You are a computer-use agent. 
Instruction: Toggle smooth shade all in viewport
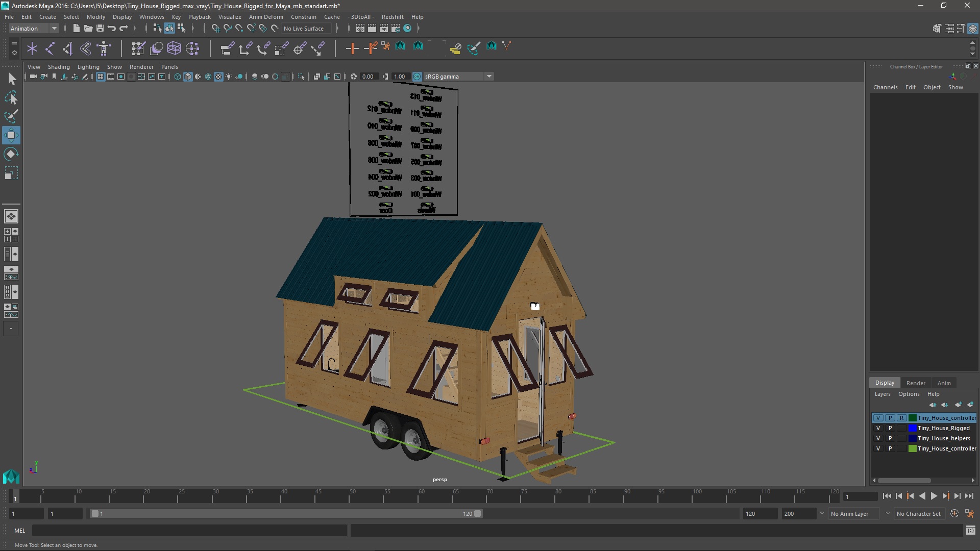[188, 77]
